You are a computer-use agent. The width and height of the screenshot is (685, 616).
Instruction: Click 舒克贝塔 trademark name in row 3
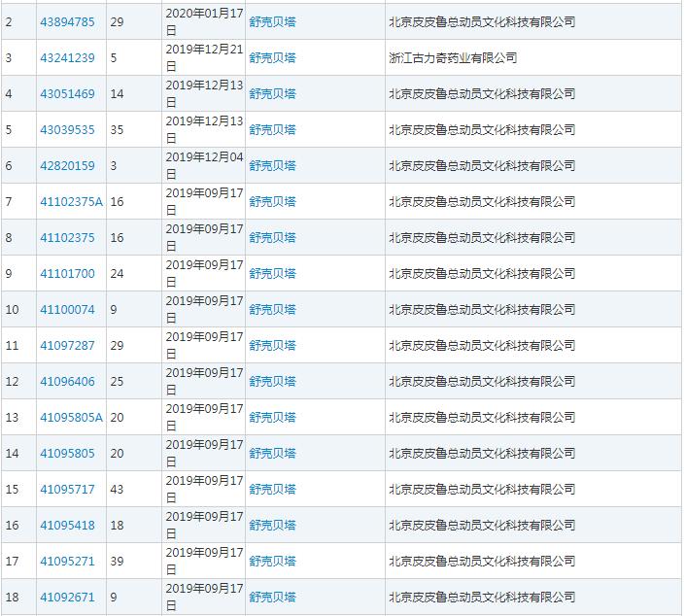tap(272, 57)
